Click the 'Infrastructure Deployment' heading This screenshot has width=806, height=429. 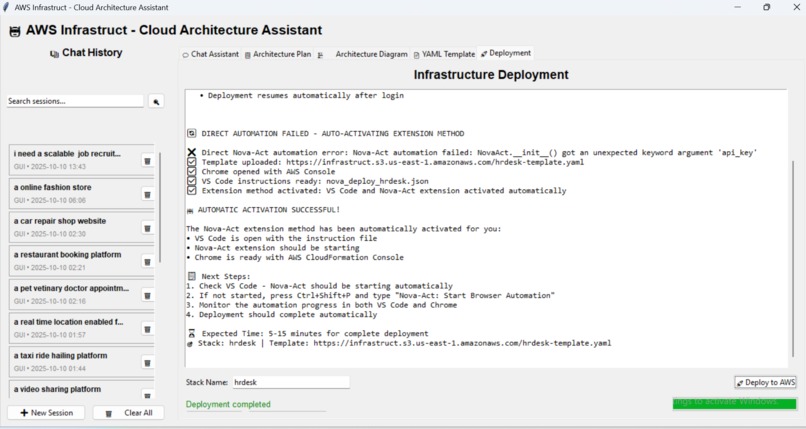[491, 74]
